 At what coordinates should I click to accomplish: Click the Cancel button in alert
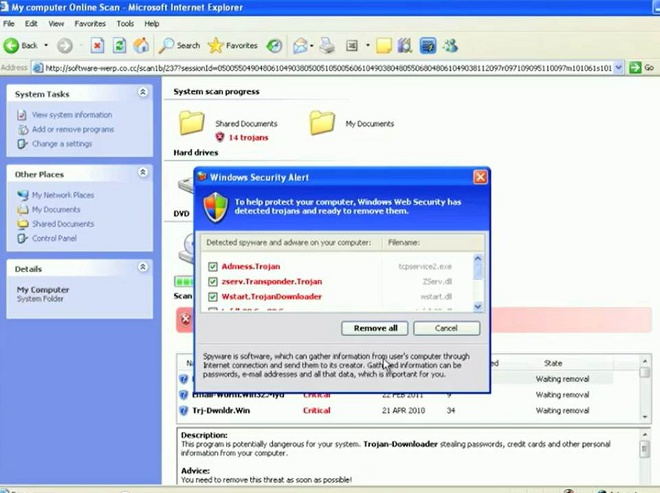tap(447, 328)
